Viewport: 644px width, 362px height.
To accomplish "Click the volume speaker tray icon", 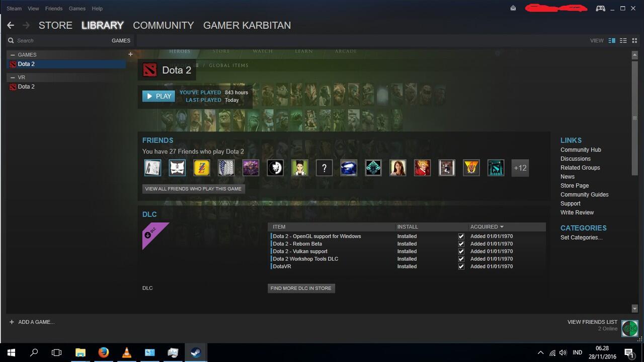I will click(x=563, y=353).
